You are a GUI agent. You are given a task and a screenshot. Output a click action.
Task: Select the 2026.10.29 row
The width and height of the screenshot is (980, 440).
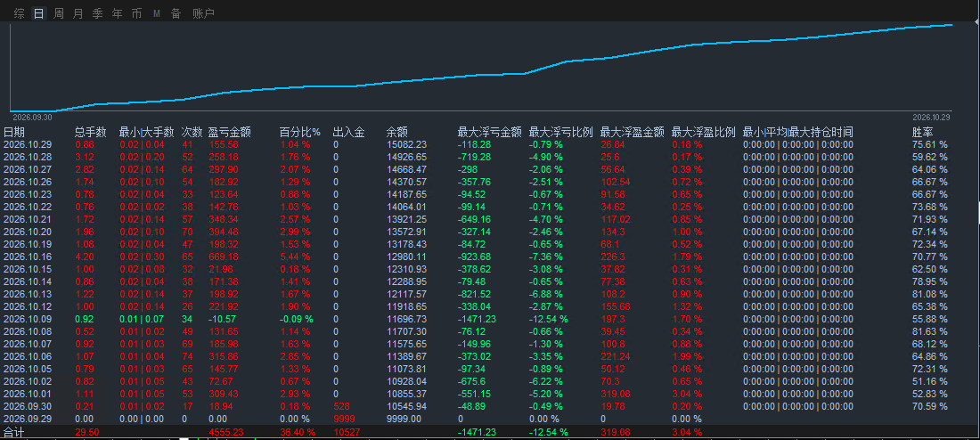[x=490, y=144]
